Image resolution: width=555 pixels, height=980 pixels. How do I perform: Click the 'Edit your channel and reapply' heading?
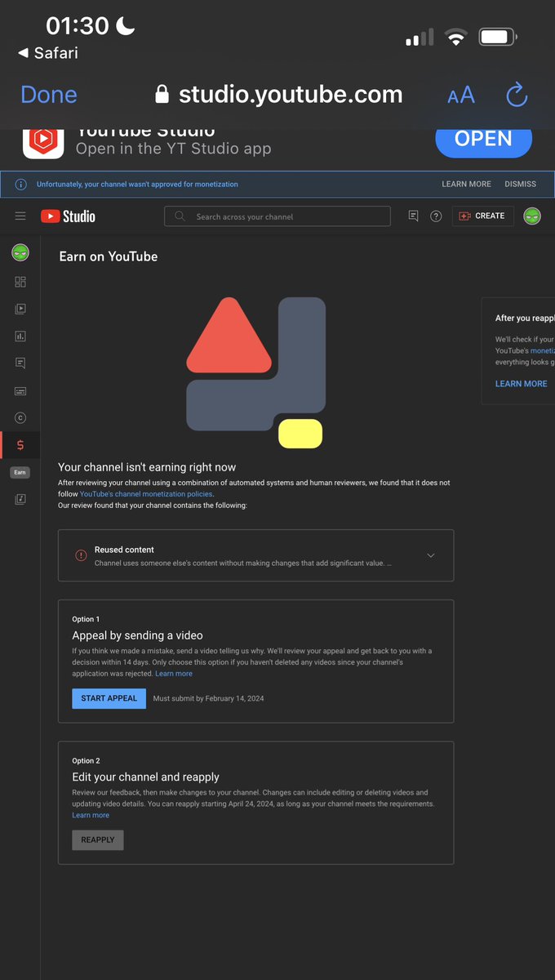coord(145,777)
